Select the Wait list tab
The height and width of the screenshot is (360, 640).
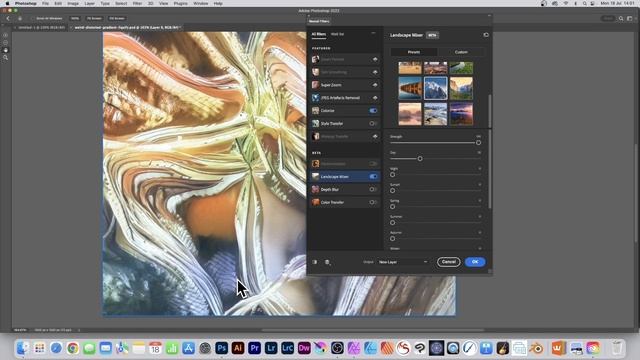[338, 34]
